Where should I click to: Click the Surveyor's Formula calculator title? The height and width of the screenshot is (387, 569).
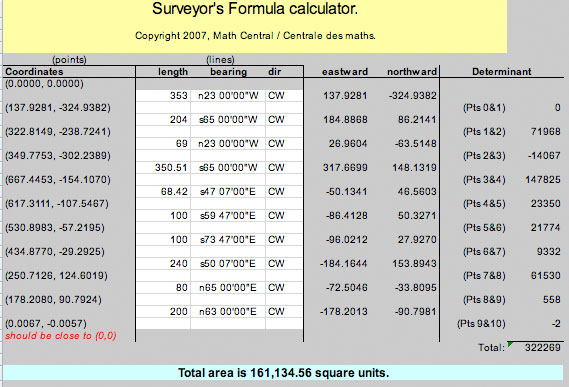255,9
